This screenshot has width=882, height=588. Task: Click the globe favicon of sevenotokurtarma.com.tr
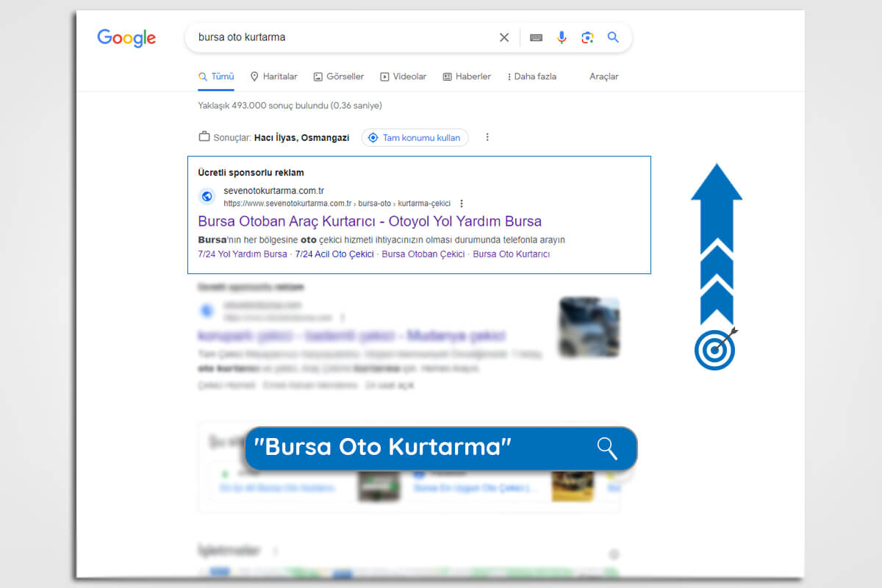[207, 196]
